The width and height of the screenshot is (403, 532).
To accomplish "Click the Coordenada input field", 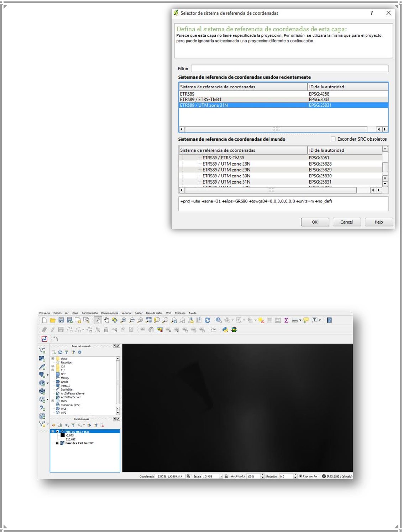I will [170, 476].
